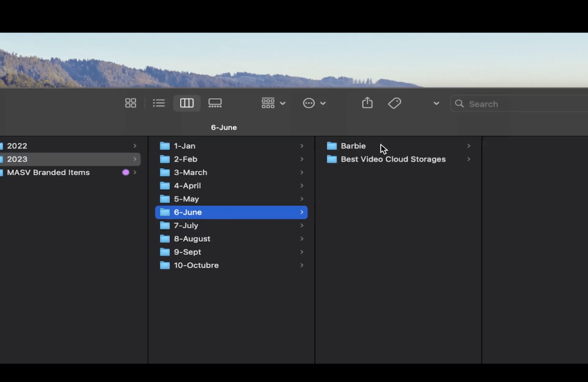Click the 8-August folder icon
The width and height of the screenshot is (588, 382).
tap(165, 239)
